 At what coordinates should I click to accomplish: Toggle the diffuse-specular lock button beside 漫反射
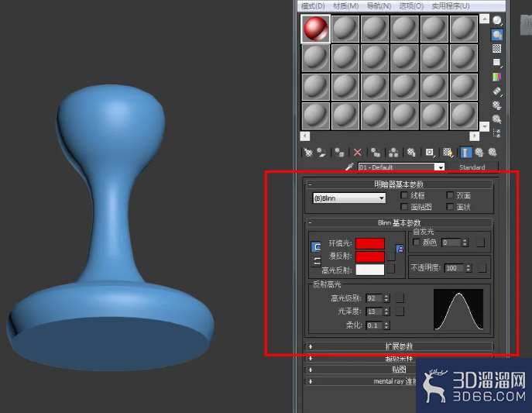(x=316, y=261)
